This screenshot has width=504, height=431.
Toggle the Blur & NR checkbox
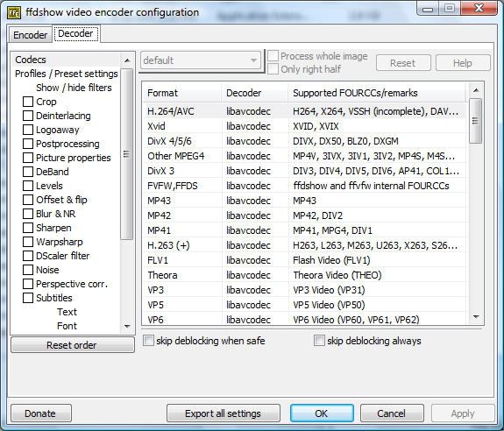28,214
